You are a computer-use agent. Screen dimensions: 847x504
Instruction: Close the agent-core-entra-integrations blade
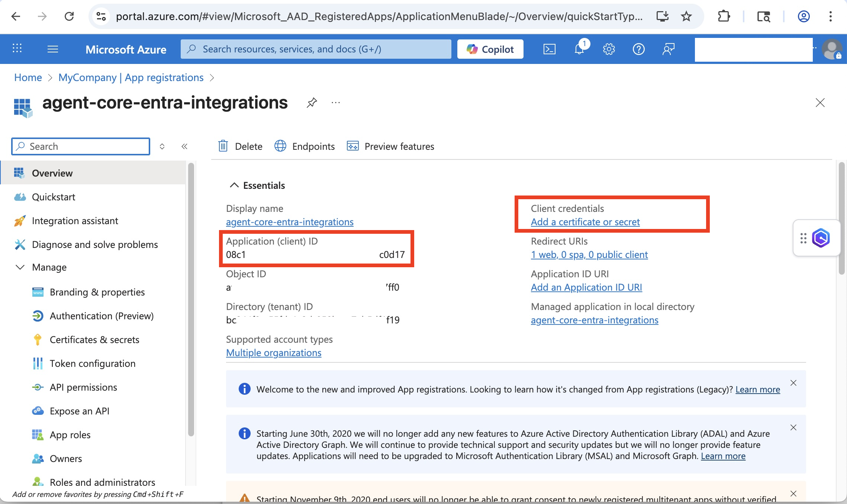[x=820, y=103]
